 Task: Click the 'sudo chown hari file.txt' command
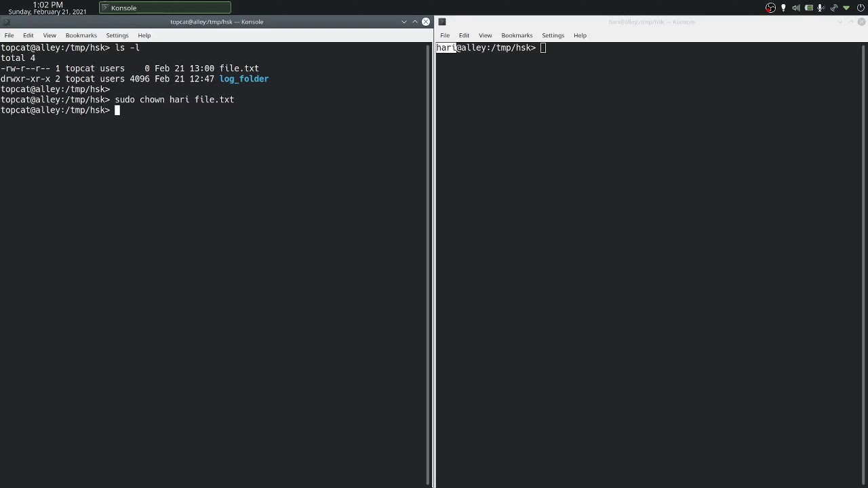point(174,100)
